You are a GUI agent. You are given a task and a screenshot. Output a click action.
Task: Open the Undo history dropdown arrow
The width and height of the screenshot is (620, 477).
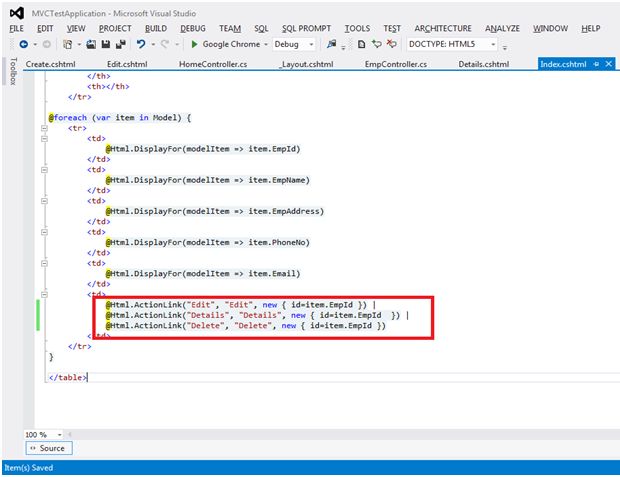click(153, 44)
